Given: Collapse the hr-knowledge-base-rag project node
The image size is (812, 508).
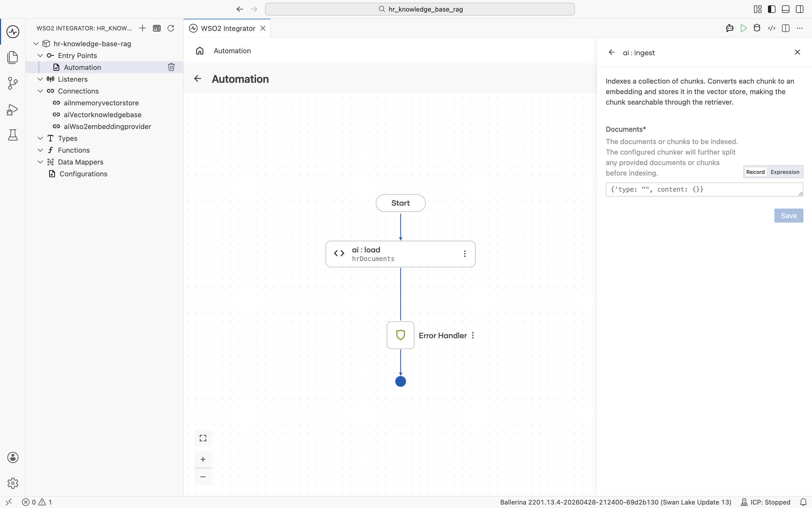Looking at the screenshot, I should [x=36, y=44].
